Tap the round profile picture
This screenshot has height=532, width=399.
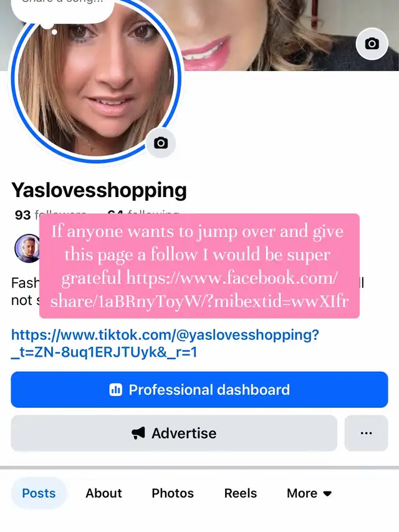pos(95,80)
